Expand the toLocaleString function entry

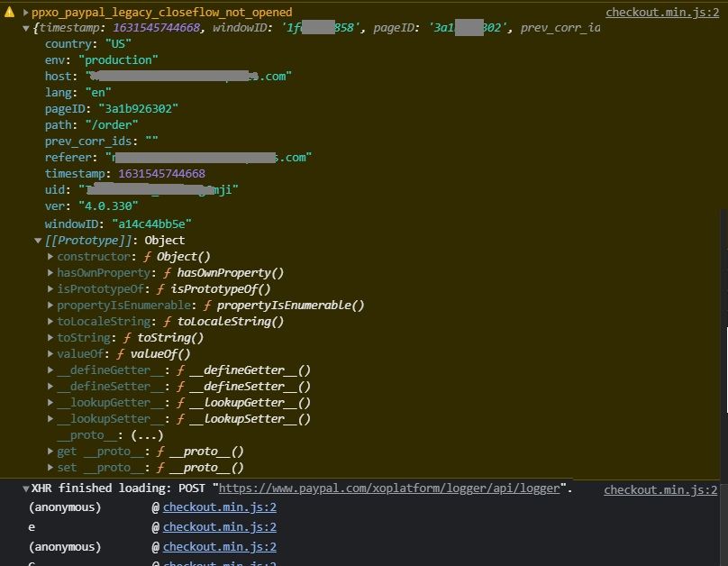click(x=50, y=322)
